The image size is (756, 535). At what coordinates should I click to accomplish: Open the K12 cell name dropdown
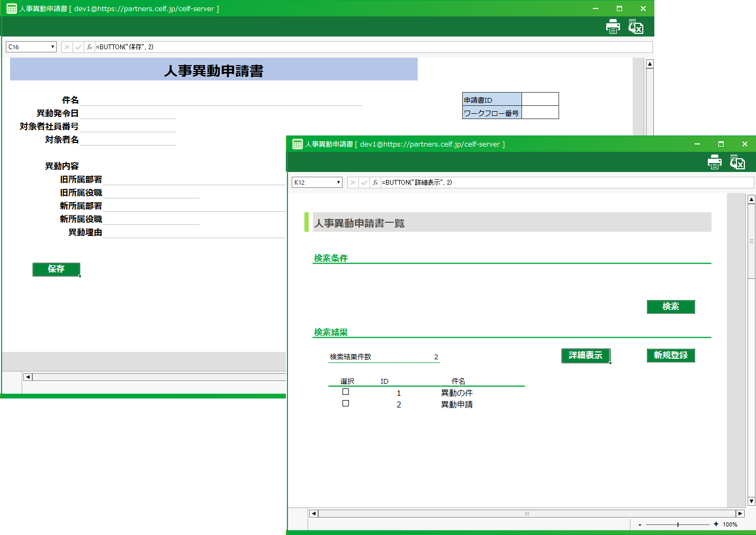(338, 183)
